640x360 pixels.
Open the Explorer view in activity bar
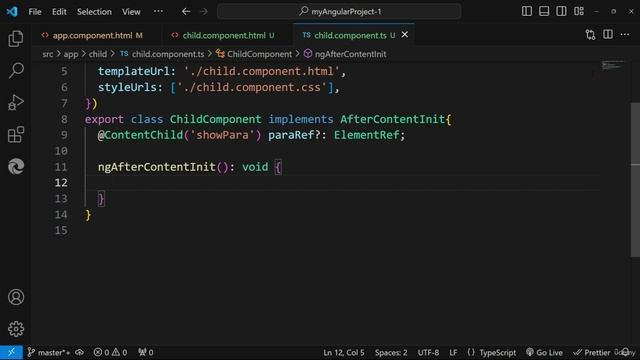click(16, 39)
